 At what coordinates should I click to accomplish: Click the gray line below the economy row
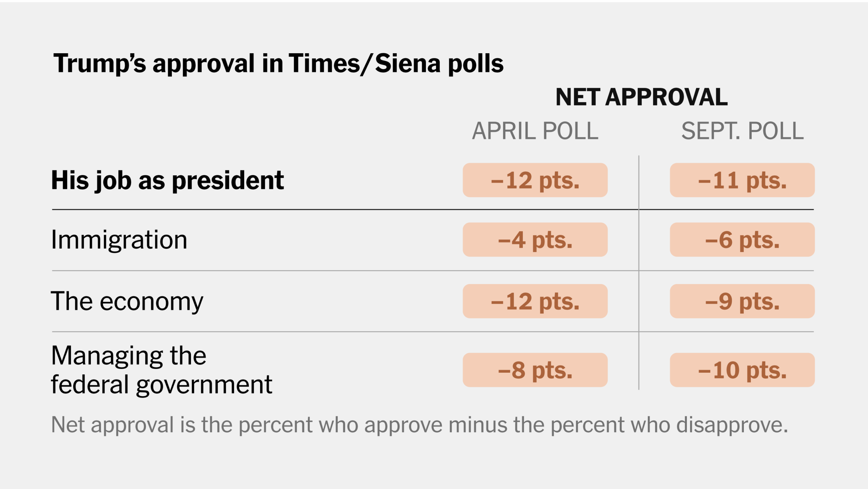tap(339, 332)
